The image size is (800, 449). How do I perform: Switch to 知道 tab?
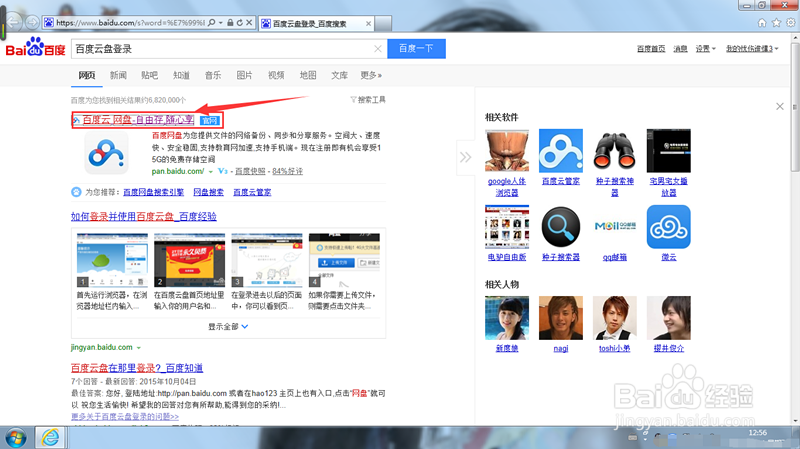[x=181, y=75]
